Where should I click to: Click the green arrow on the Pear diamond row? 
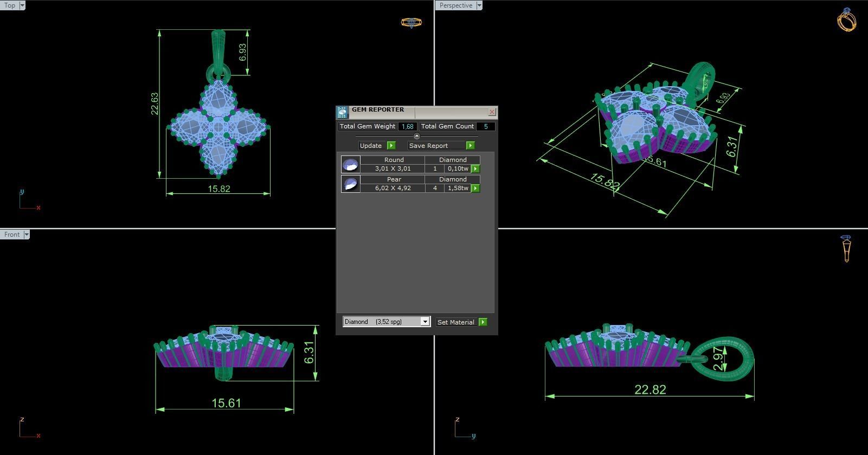click(475, 188)
